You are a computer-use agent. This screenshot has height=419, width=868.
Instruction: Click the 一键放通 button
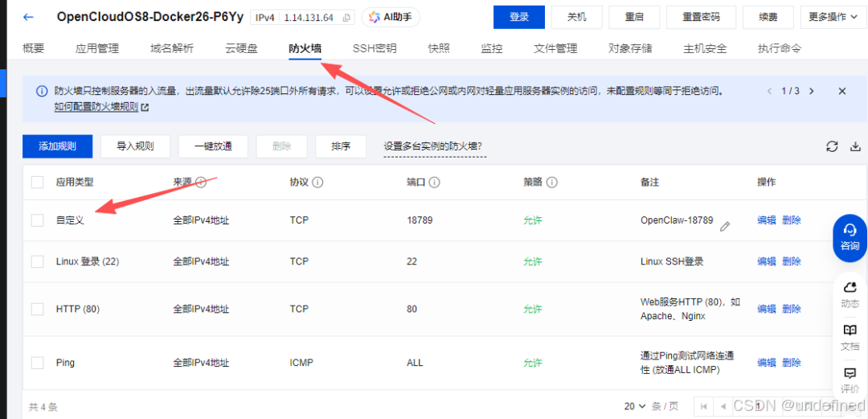(213, 146)
